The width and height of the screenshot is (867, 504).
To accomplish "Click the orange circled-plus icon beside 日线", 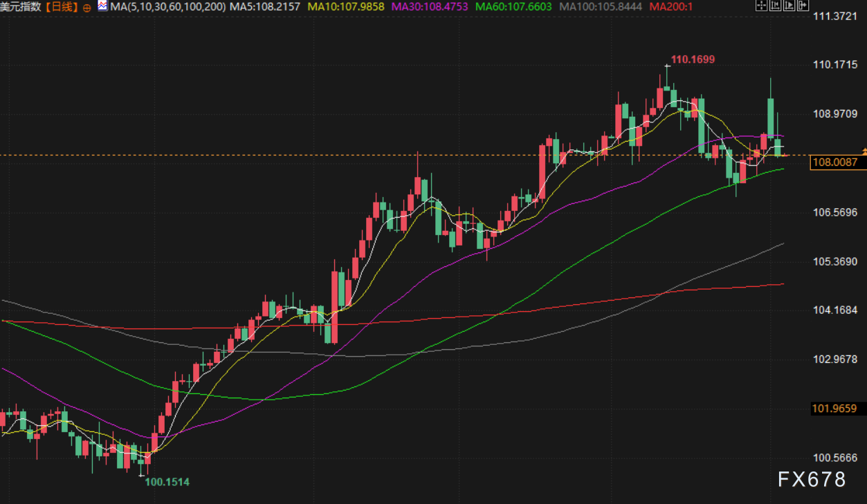I will pos(86,8).
